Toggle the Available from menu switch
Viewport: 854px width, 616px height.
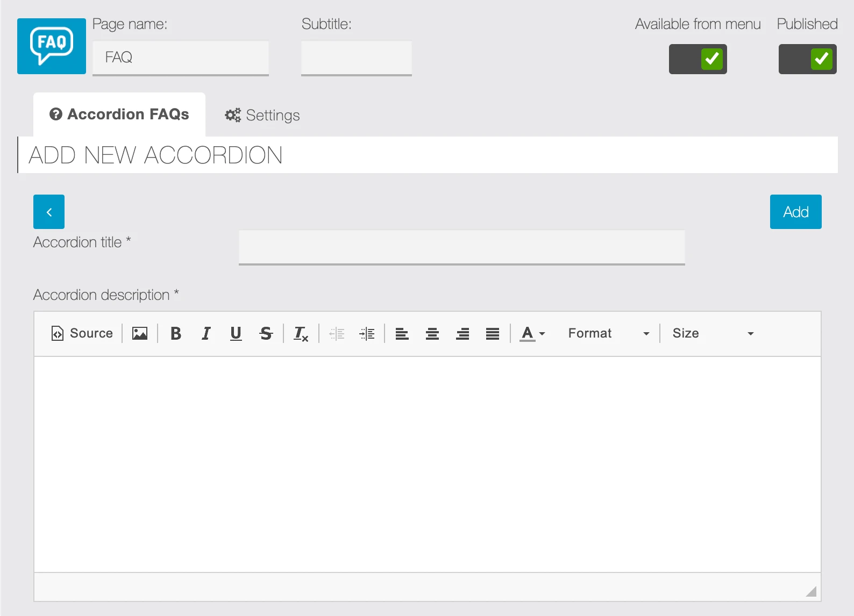[x=698, y=59]
